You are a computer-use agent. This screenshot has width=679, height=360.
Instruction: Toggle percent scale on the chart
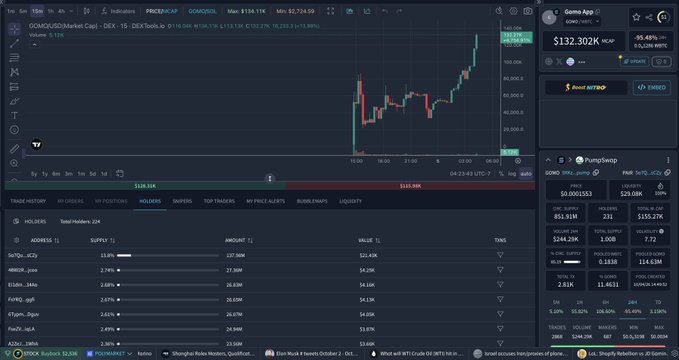click(501, 174)
